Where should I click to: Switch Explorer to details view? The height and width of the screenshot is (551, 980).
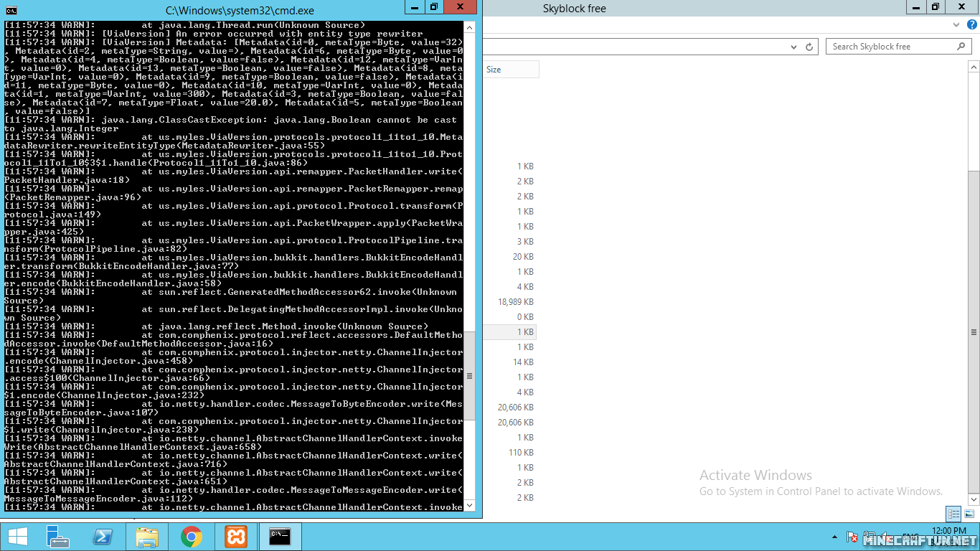pyautogui.click(x=953, y=514)
